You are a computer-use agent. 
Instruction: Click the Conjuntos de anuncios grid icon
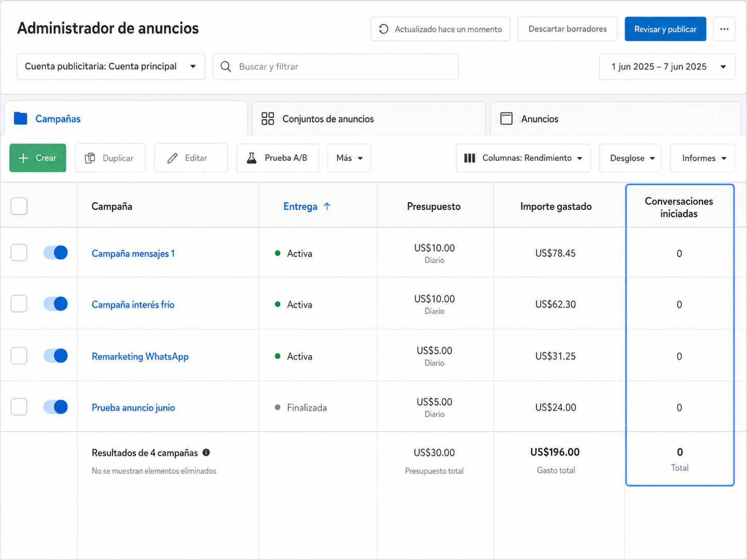(268, 119)
